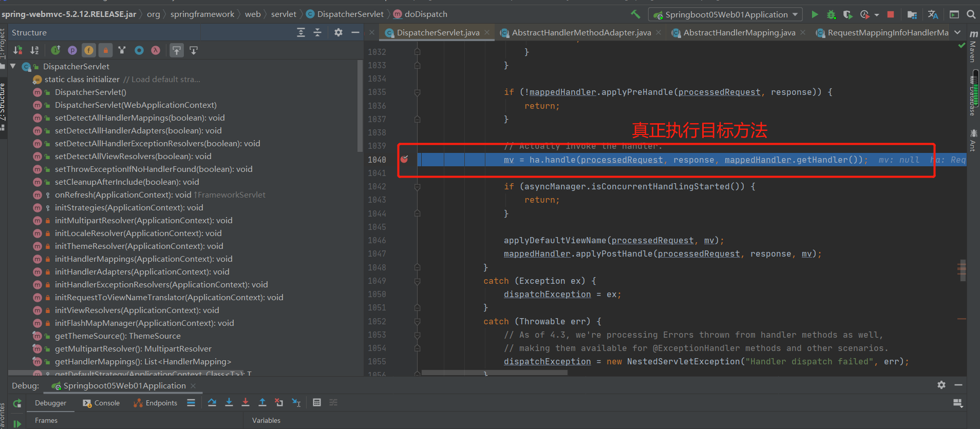
Task: Fold the catch Throwable block at line 1052
Action: coord(417,322)
